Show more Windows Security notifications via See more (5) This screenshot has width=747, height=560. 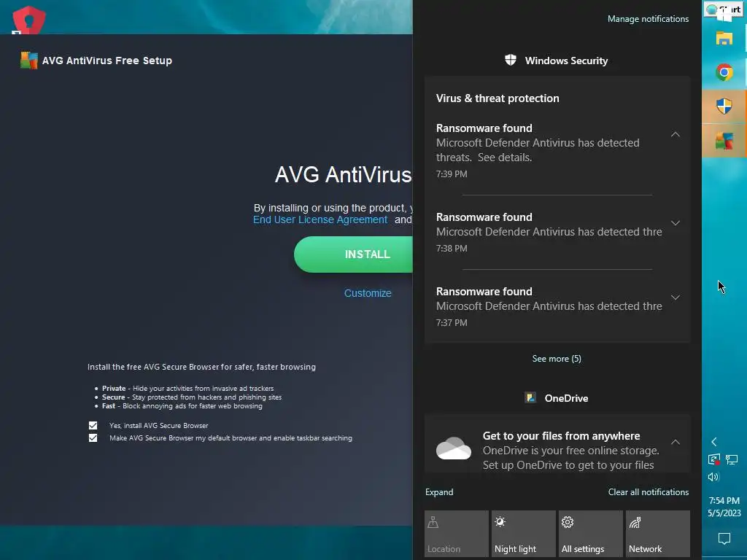[x=557, y=359]
